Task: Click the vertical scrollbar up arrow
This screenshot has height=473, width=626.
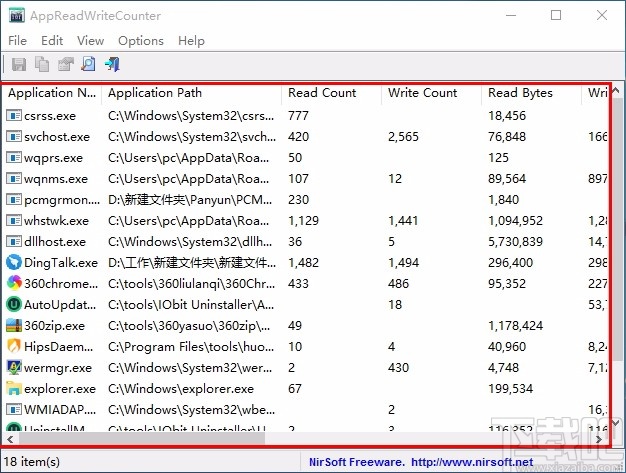Action: [x=615, y=91]
